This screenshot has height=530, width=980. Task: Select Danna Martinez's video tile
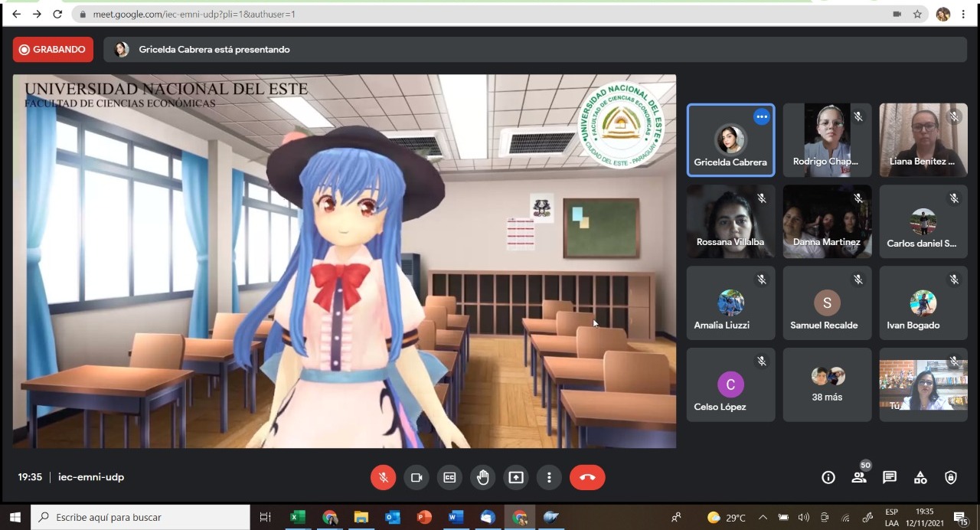[x=827, y=221]
